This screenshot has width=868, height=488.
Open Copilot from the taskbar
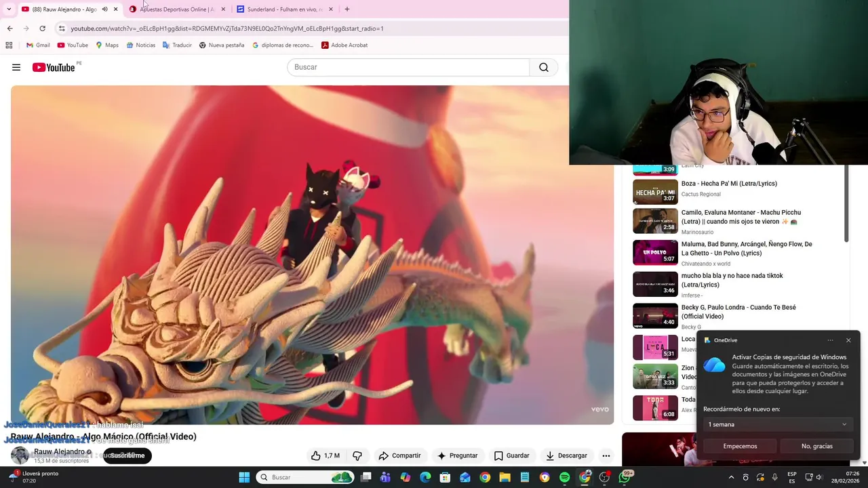click(x=406, y=477)
